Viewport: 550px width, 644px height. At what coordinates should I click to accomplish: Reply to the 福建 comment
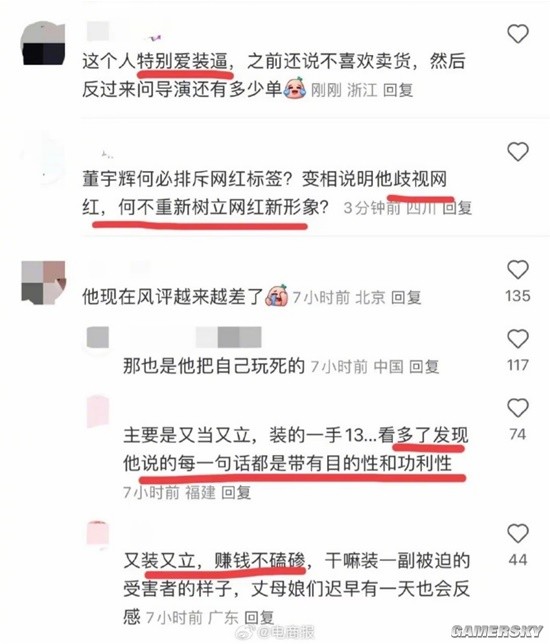coord(236,492)
